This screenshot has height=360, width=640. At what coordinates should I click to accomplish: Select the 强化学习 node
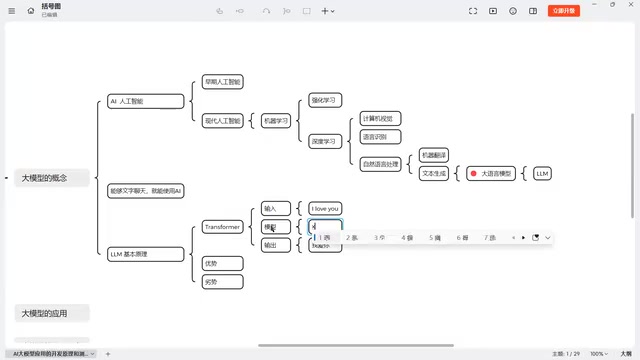325,100
